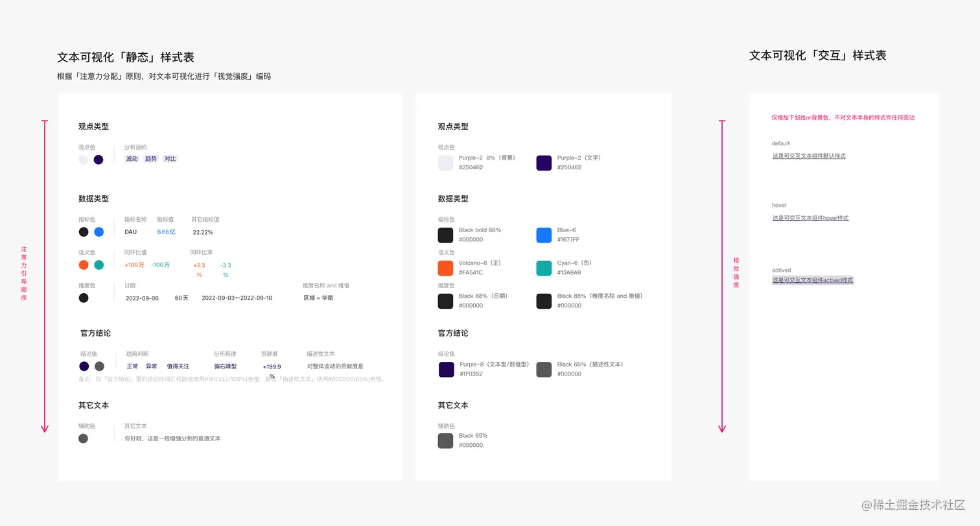Select the Purple-8（文本型/数值型）square swatch
980x526 pixels.
447,370
